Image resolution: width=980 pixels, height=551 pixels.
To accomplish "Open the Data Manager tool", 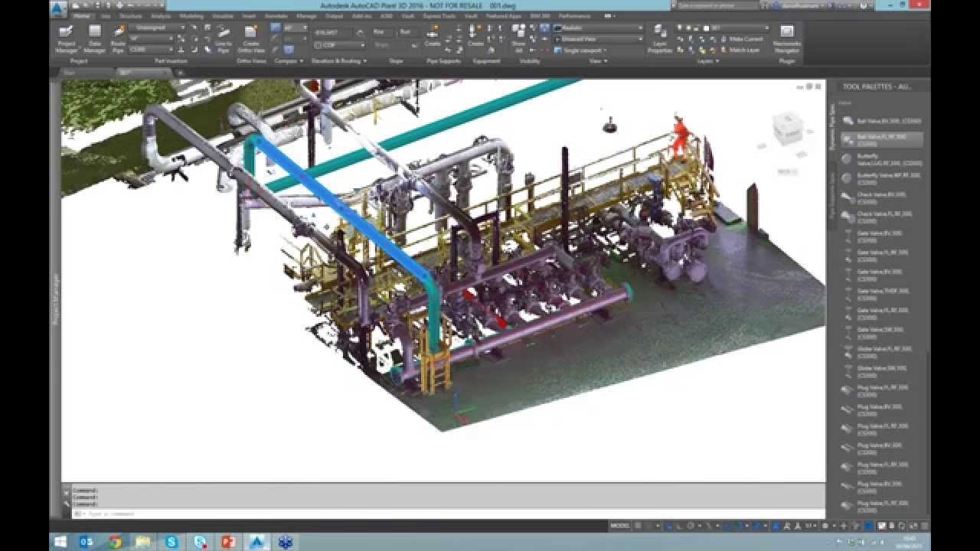I will click(x=95, y=38).
